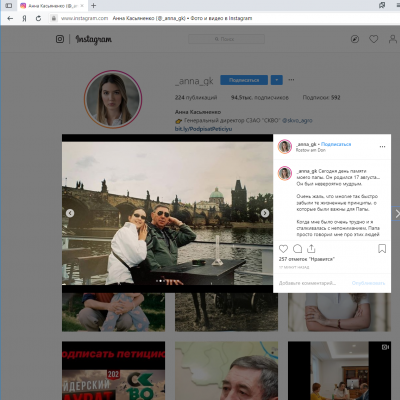Image resolution: width=400 pixels, height=400 pixels.
Task: Click the 224 публикаций count text
Action: [x=196, y=98]
